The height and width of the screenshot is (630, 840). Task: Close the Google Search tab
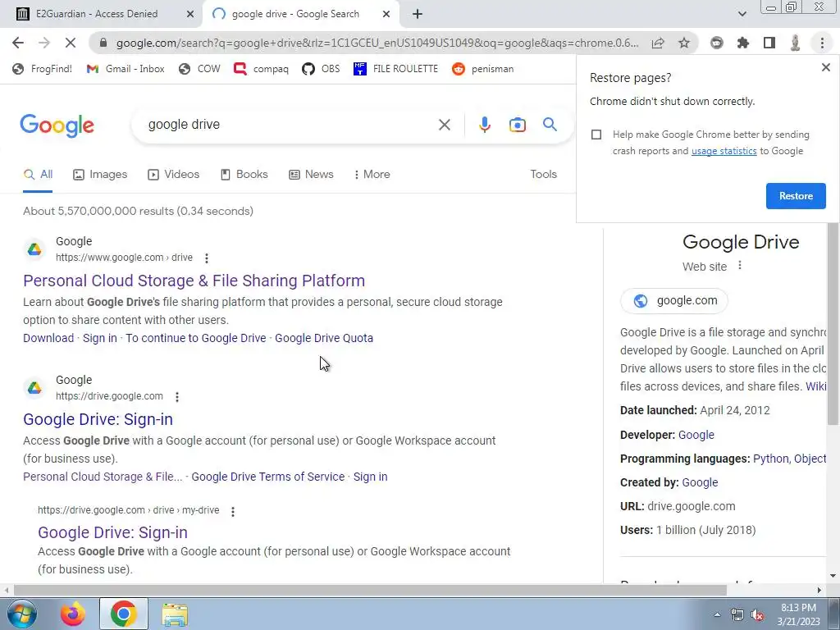coord(386,15)
